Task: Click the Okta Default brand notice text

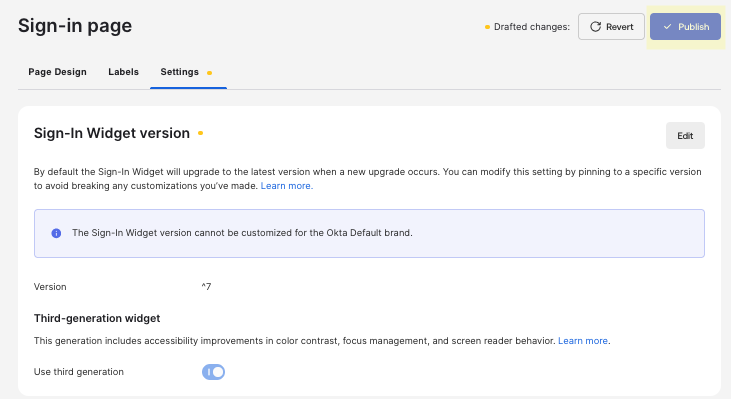Action: click(x=242, y=233)
